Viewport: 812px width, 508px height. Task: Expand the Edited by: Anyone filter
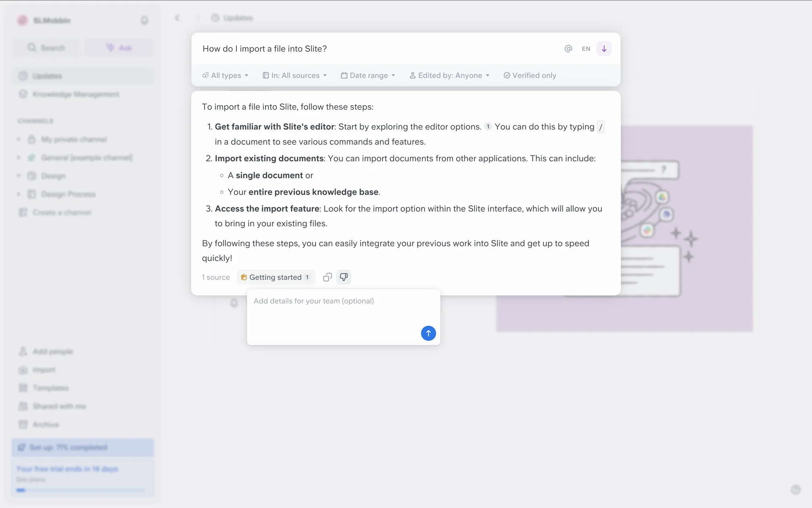(449, 75)
